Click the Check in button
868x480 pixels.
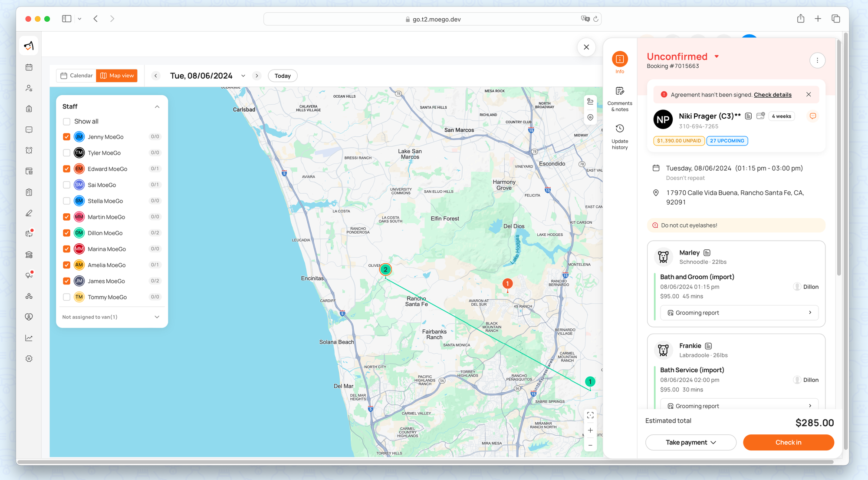click(788, 442)
